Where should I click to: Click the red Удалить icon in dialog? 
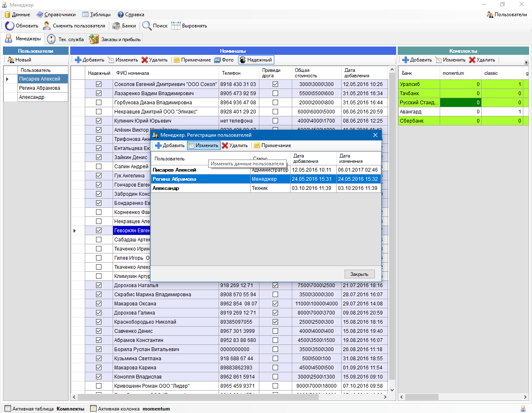click(225, 145)
